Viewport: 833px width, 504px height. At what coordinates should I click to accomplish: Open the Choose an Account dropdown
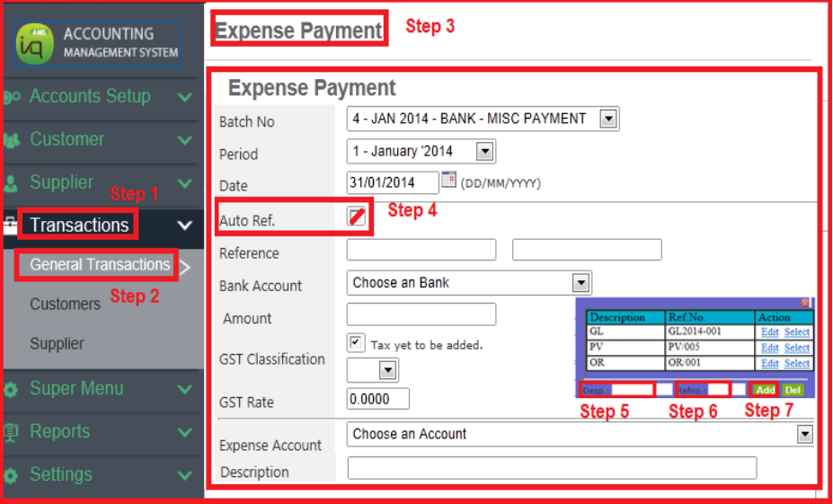tap(803, 434)
